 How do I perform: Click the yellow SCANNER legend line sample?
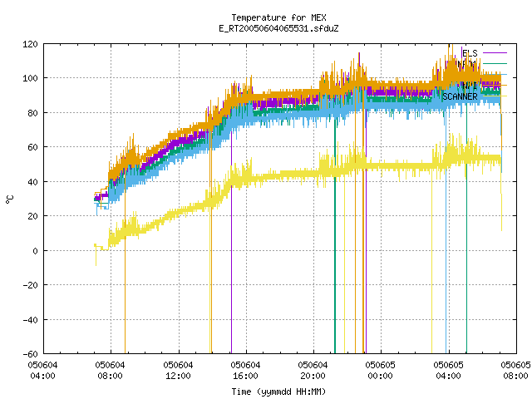click(x=495, y=96)
